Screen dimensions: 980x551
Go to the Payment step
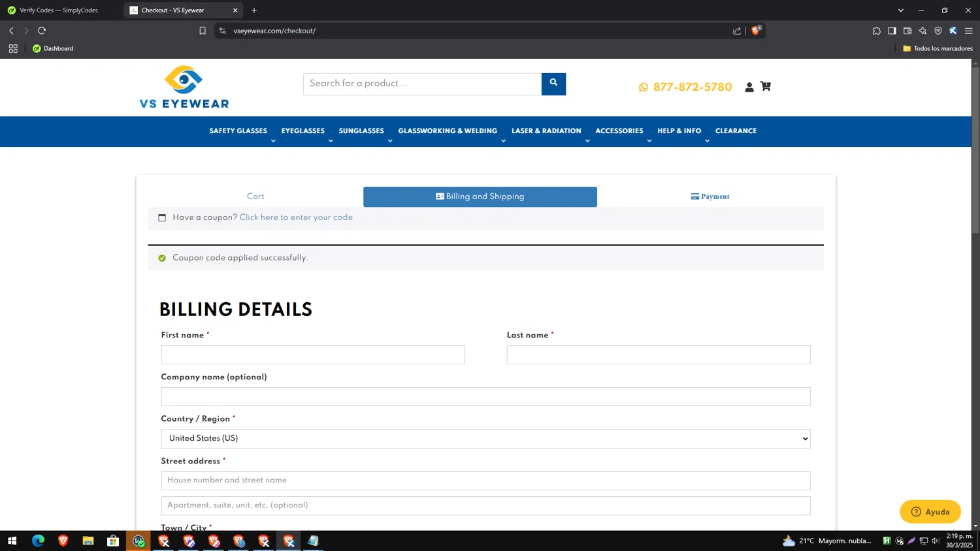coord(710,197)
